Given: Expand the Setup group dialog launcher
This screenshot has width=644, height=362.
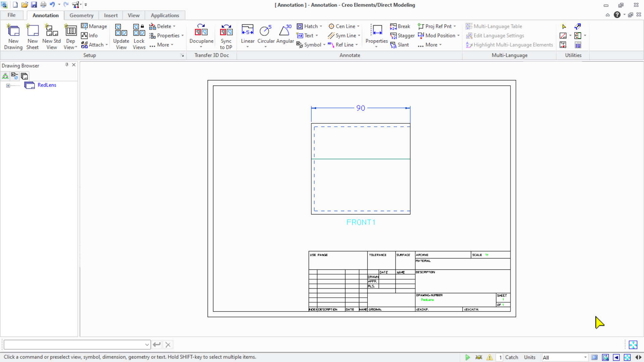Looking at the screenshot, I should pos(182,55).
